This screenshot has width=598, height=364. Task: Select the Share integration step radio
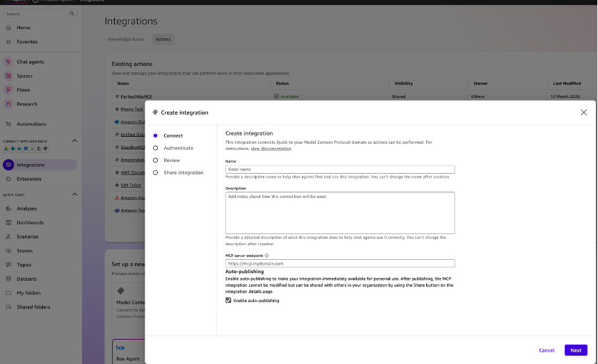coord(155,173)
